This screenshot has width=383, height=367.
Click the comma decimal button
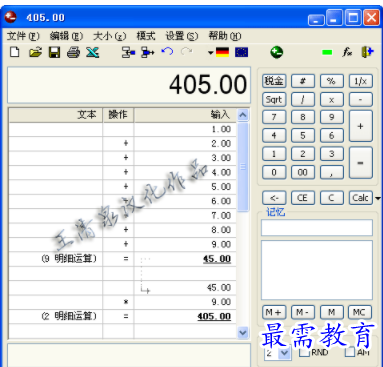(x=331, y=172)
